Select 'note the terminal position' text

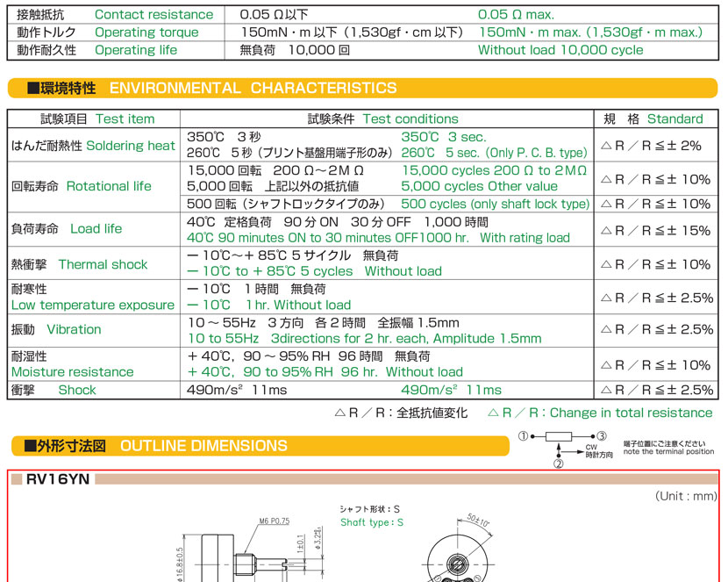(668, 451)
